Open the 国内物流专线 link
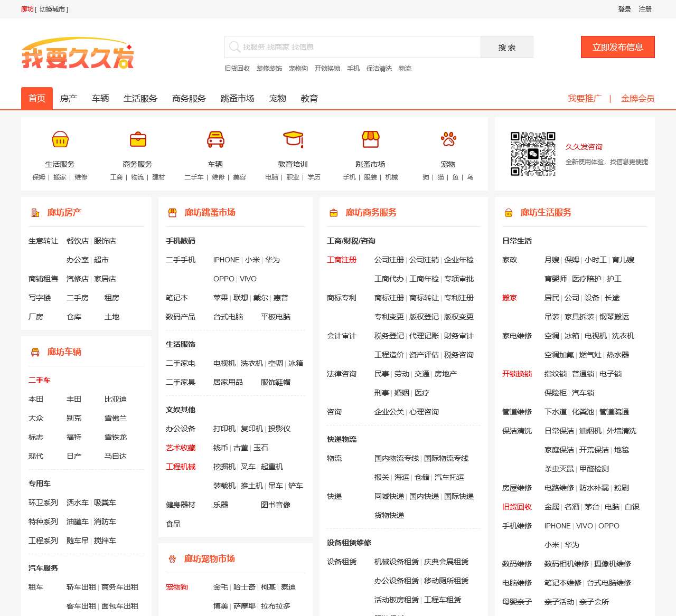Image resolution: width=676 pixels, height=616 pixels. point(397,458)
